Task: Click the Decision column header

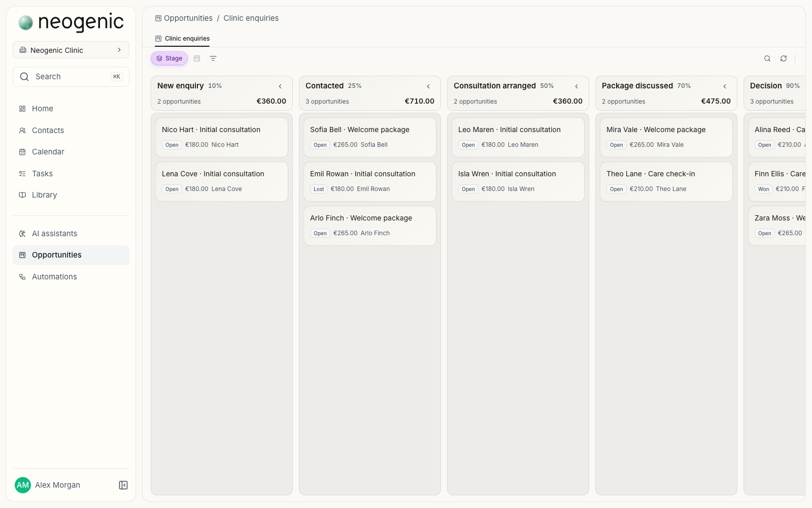Action: [x=774, y=93]
